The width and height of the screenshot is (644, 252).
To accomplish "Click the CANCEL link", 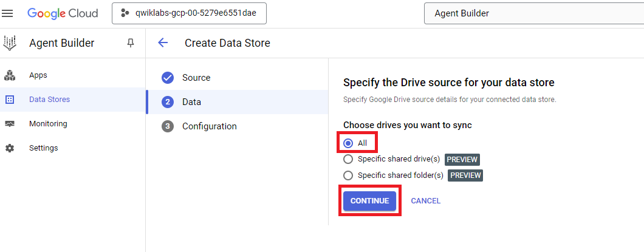I will [425, 201].
